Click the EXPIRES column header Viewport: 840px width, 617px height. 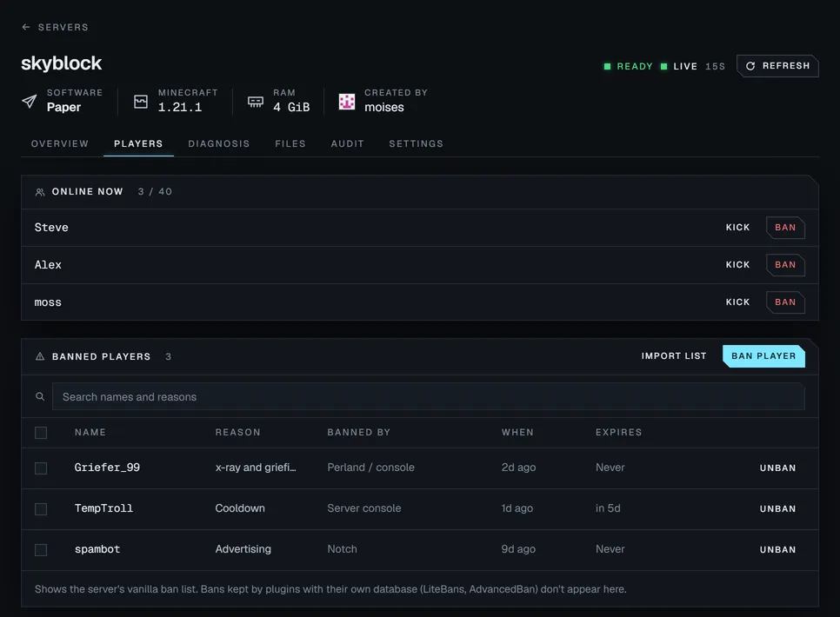pyautogui.click(x=619, y=432)
